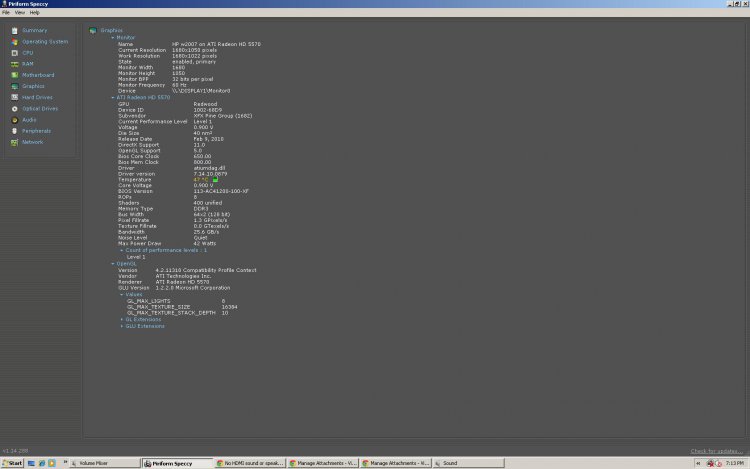Click the Bandwidth 25.6 GB/s value
The height and width of the screenshot is (469, 750).
pyautogui.click(x=206, y=232)
